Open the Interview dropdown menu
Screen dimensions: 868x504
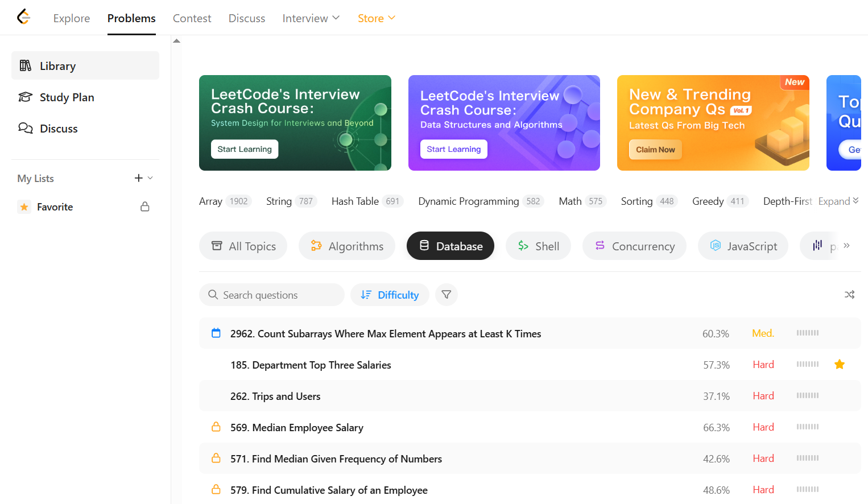coord(311,18)
